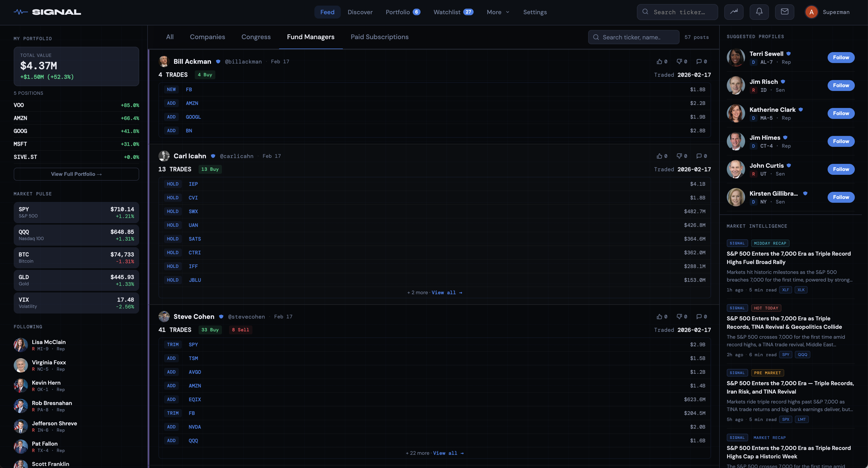Click Bill Ackman's profile picture
This screenshot has width=868, height=468.
pos(164,61)
